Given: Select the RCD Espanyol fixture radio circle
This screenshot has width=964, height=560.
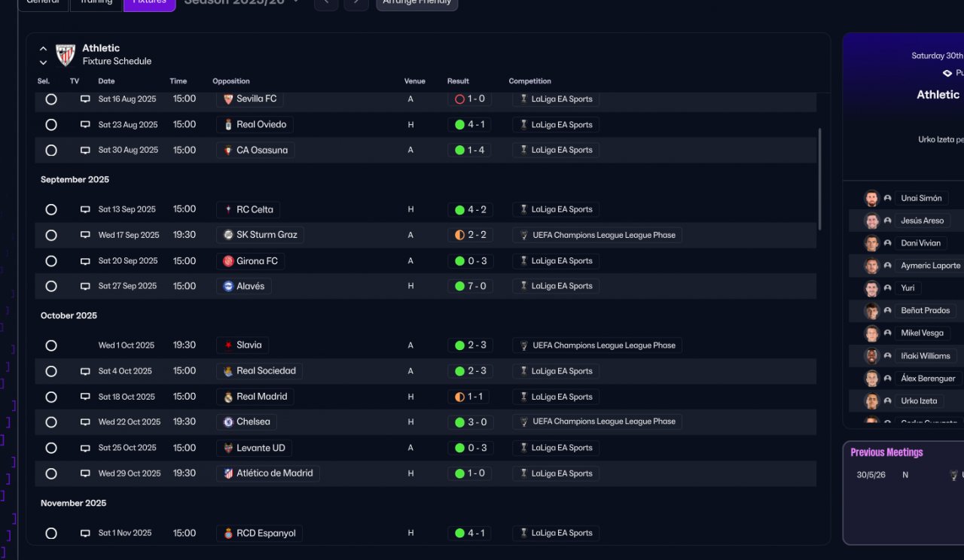Looking at the screenshot, I should (x=51, y=533).
